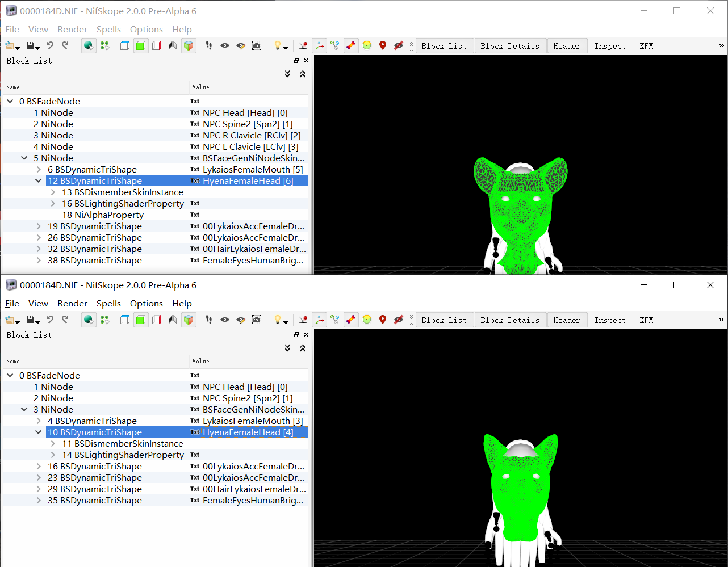Select the 18 NiAlphaProperty row
728x567 pixels.
[155, 215]
